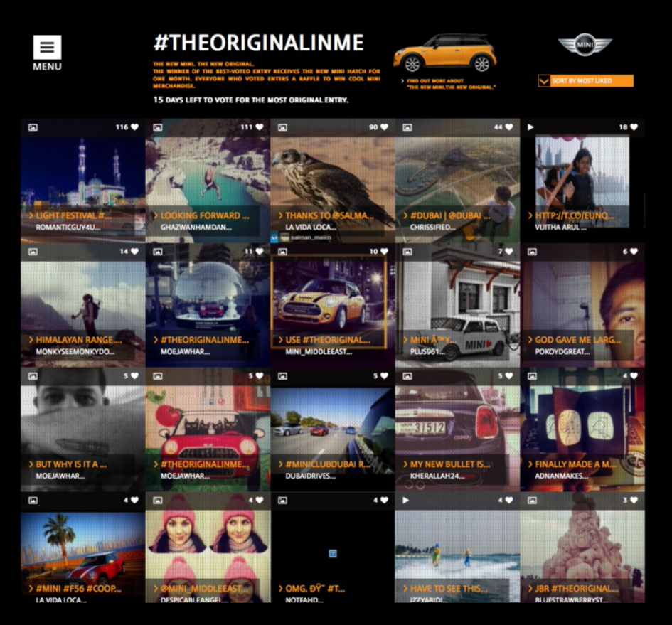Click image icon on Himalayan Range entry

coord(33,252)
